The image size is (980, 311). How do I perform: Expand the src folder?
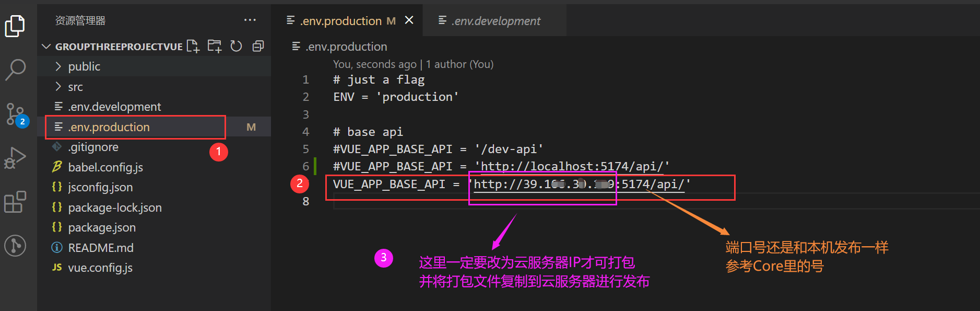pos(154,87)
